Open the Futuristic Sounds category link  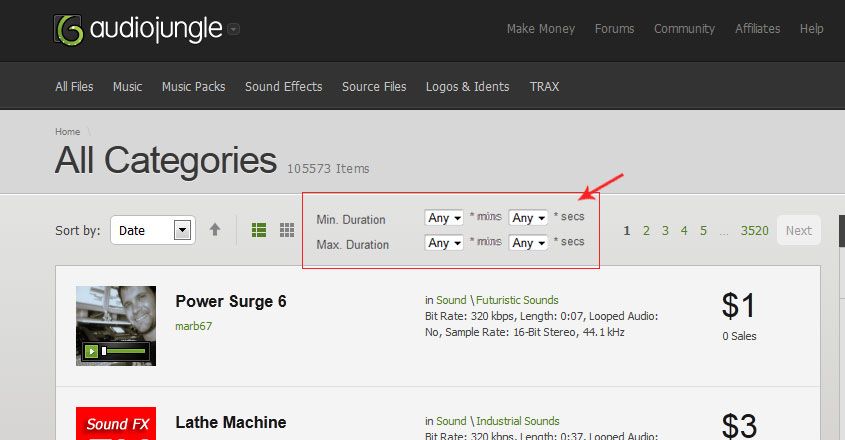click(517, 300)
